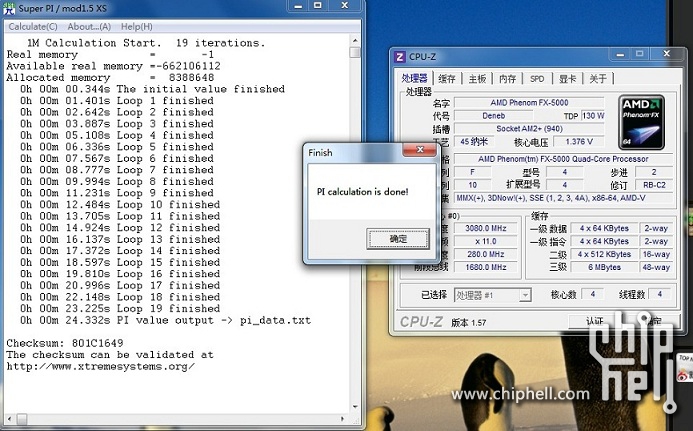The height and width of the screenshot is (431, 693).
Task: Click the 280.0 MHz bus speed value
Action: click(486, 254)
